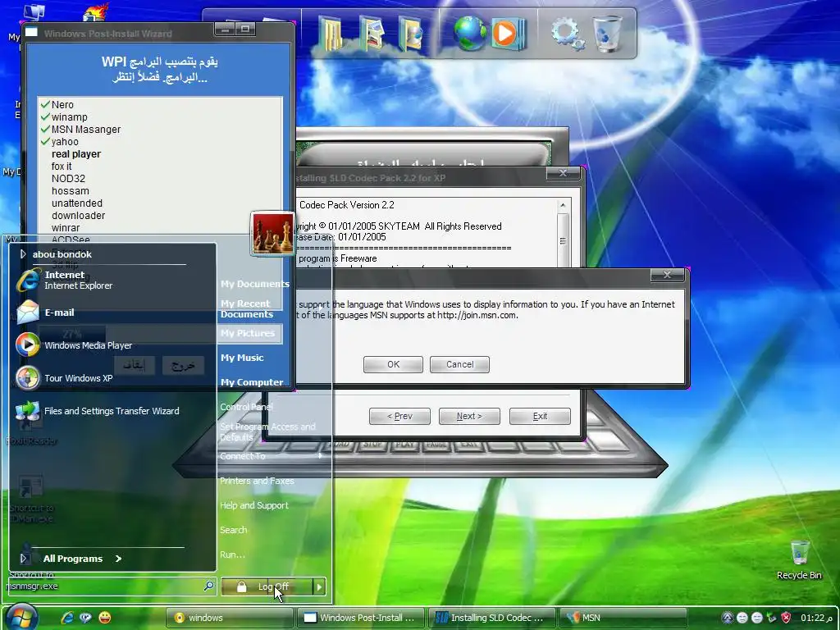
Task: Open Search from start menu
Action: [x=234, y=530]
